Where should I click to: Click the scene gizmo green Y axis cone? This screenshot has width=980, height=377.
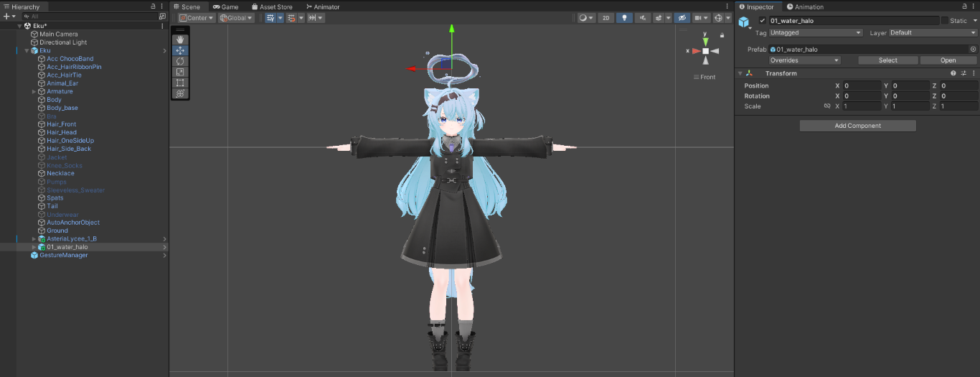[705, 42]
